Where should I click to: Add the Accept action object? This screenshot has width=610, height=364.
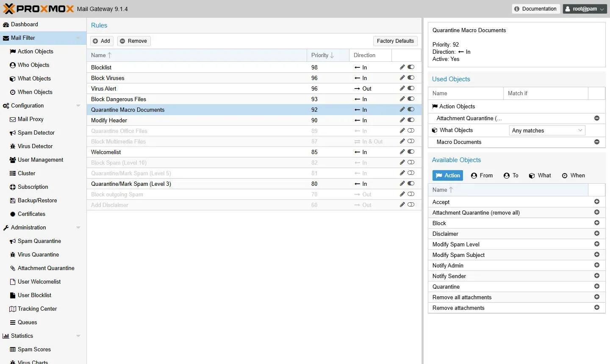[x=597, y=202]
